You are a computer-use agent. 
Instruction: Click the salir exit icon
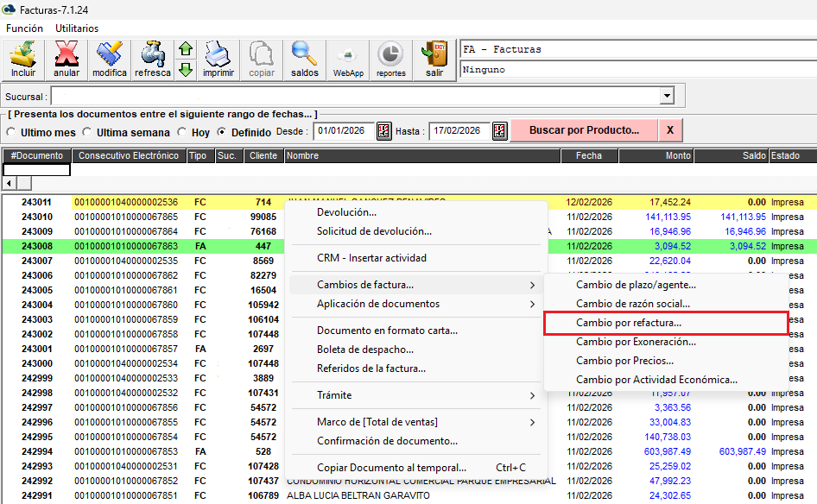[434, 60]
